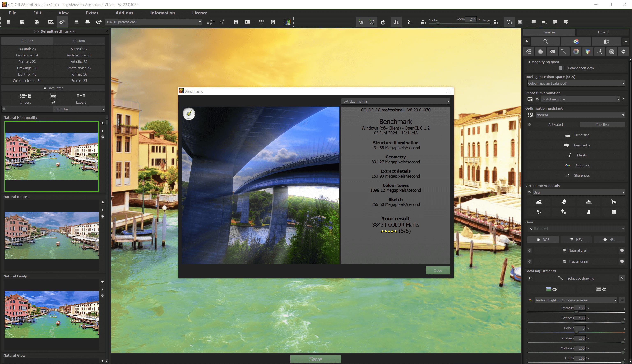
Task: Click the mirror image icon in toolbar
Action: point(396,22)
